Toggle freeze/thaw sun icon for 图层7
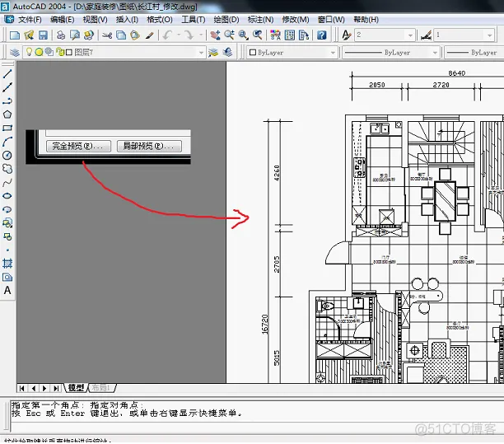Screen dimensions: 504x444 40,52
